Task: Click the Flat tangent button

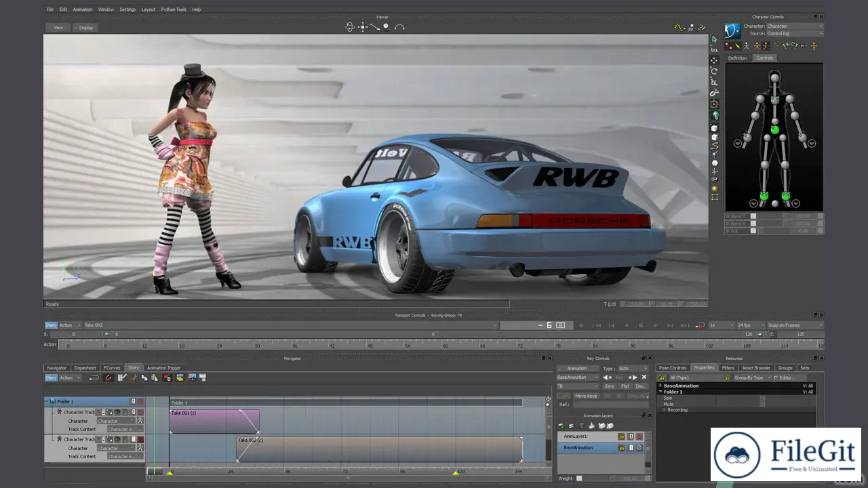Action: coord(625,386)
